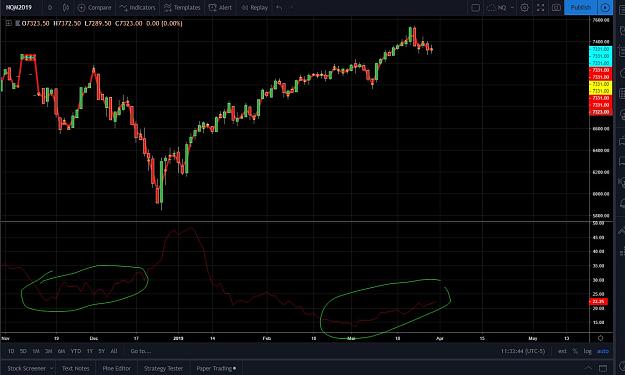Set the time range to 1Y
The image size is (625, 375).
pos(90,351)
